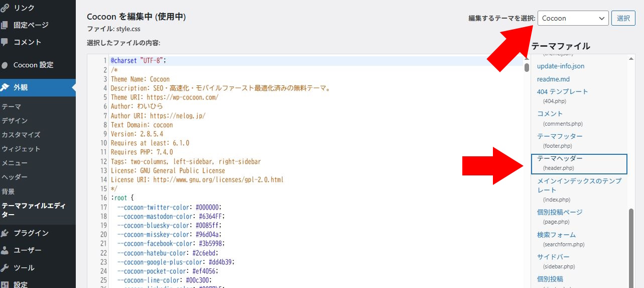Viewport: 644px width, 288px height.
Task: Open ヘッダー submenu link
Action: (15, 177)
